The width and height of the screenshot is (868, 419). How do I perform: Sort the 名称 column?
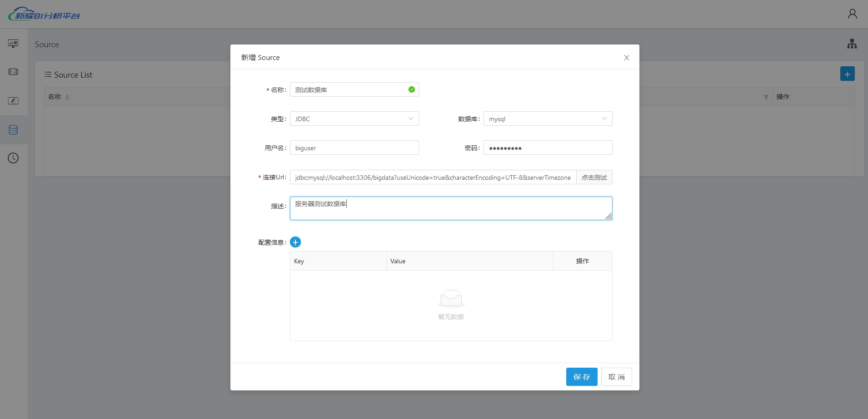coord(67,97)
